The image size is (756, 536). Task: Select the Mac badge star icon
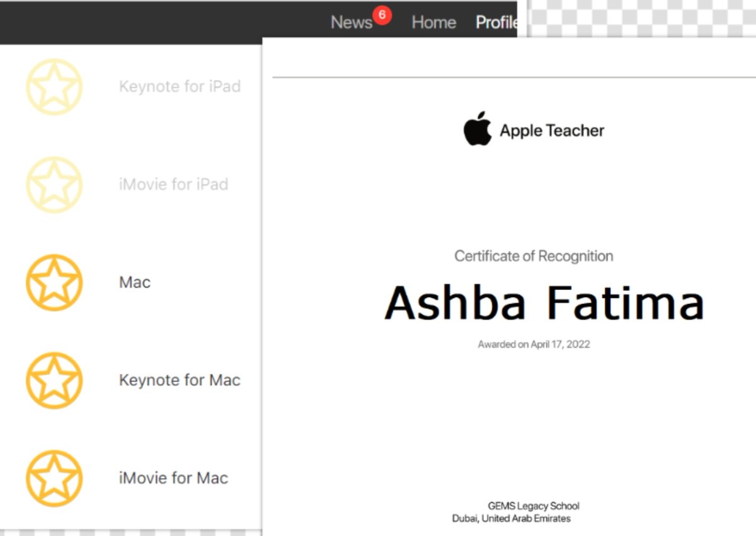pos(54,283)
